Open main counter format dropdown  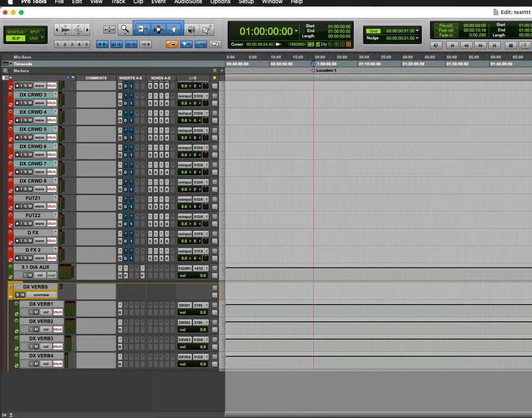(x=296, y=31)
